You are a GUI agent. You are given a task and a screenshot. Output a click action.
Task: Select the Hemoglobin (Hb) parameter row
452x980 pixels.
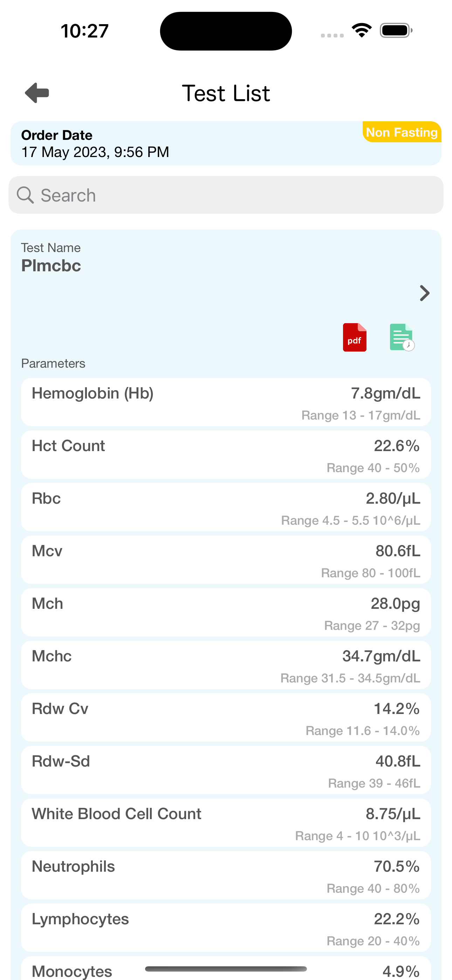226,402
